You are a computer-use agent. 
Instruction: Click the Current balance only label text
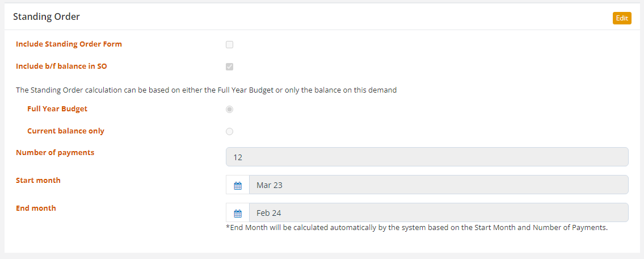pyautogui.click(x=66, y=131)
